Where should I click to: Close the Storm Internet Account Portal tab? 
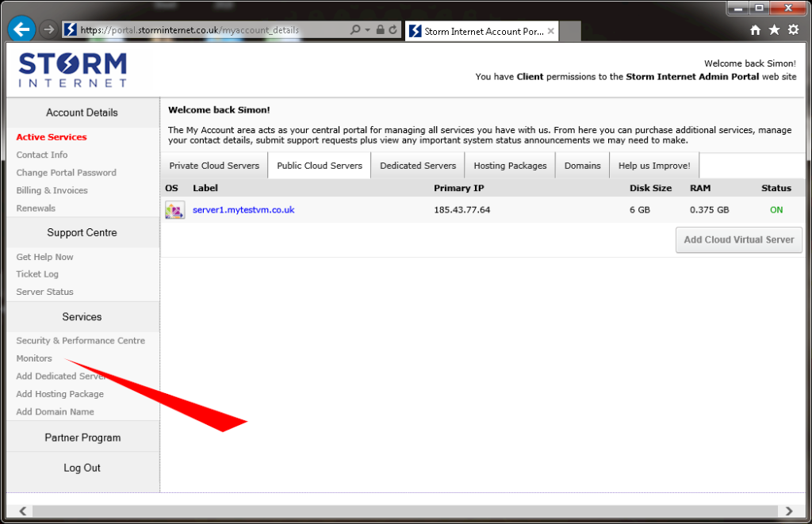(551, 31)
